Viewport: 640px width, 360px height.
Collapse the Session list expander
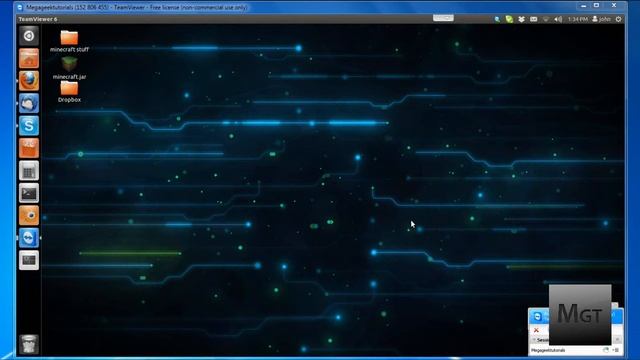click(x=533, y=340)
